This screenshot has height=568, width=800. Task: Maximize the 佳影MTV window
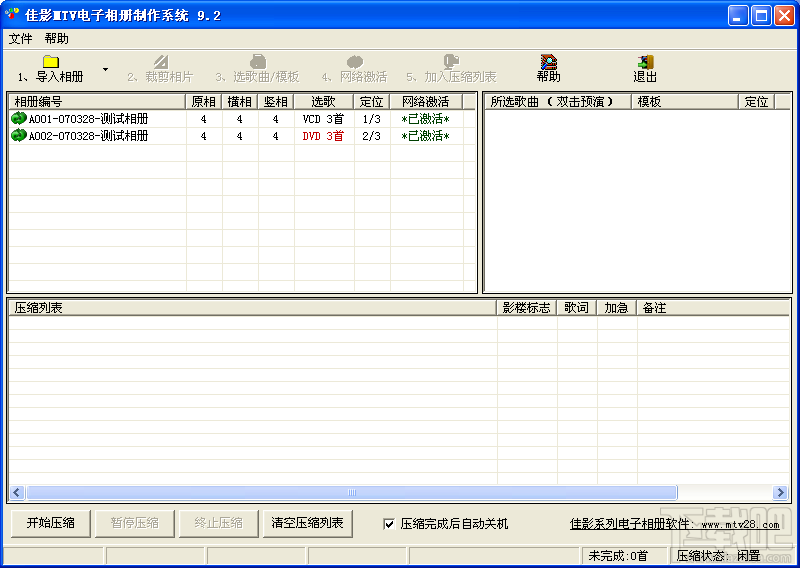761,16
